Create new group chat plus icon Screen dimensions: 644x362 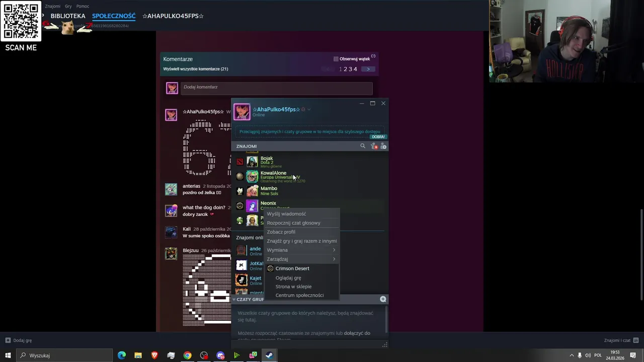click(383, 299)
